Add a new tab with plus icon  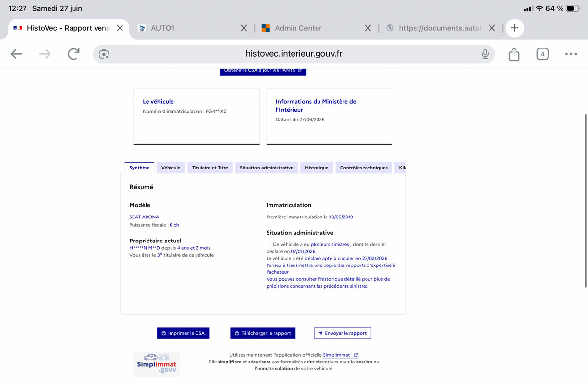coord(514,28)
